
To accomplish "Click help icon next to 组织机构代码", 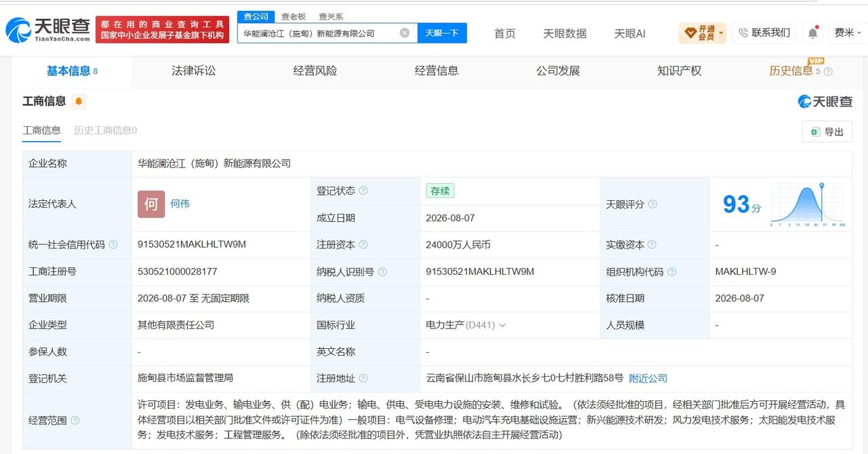I will click(671, 271).
